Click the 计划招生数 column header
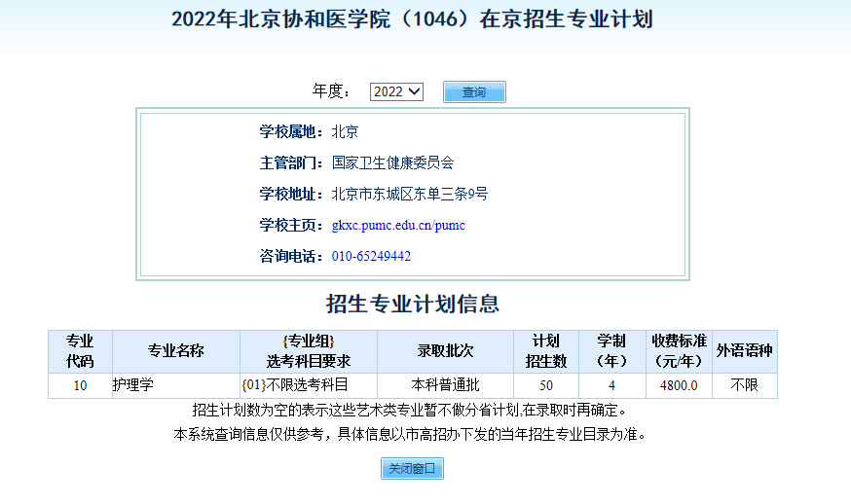Viewport: 851px width, 504px height. coord(546,351)
